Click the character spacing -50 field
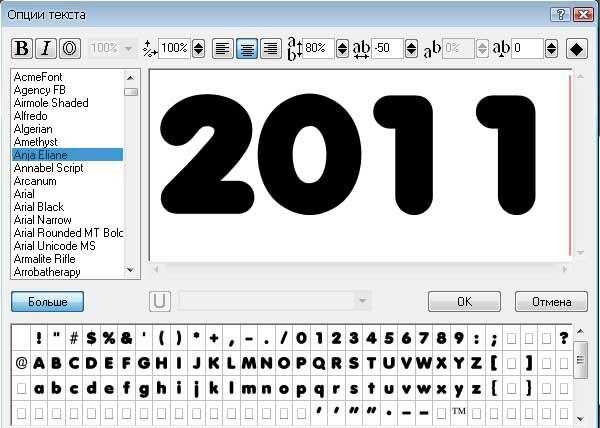Screen dimensions: 600x428 [387, 49]
